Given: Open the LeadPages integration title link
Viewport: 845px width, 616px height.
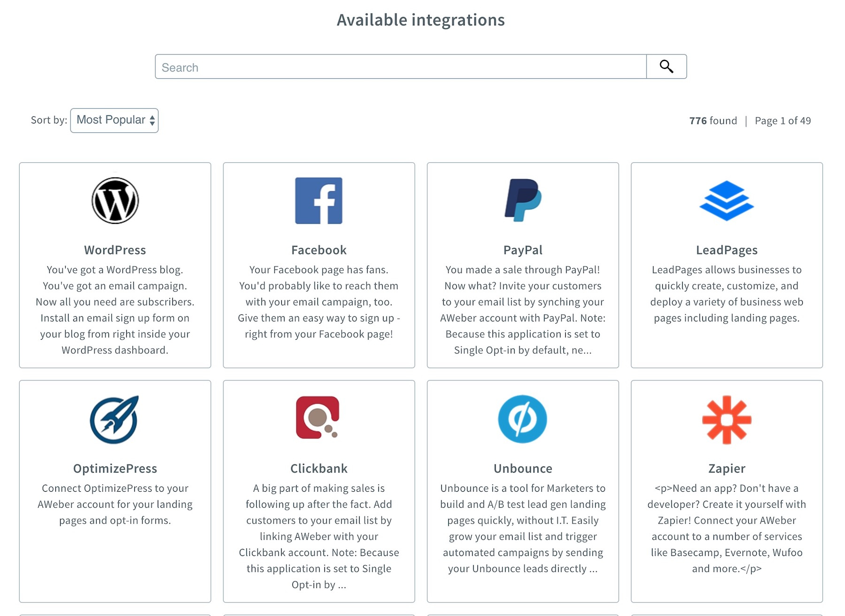Looking at the screenshot, I should tap(727, 250).
